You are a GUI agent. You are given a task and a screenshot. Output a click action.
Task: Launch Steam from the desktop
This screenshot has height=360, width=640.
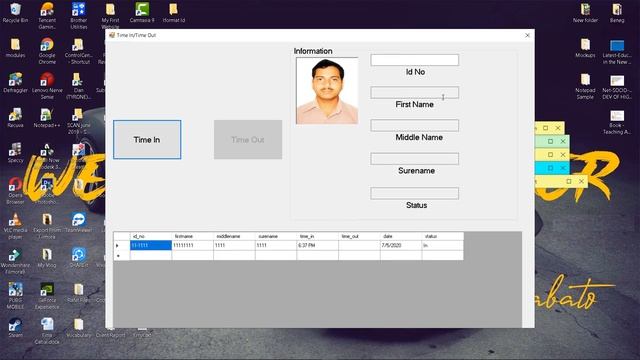click(16, 328)
